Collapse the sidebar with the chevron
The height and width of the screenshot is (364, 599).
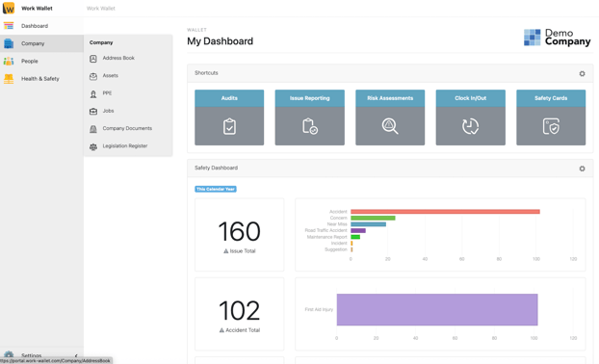(76, 355)
